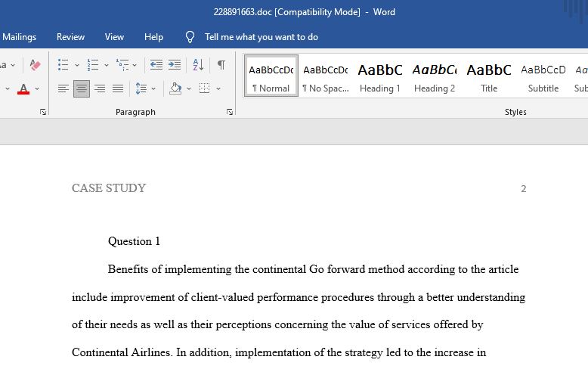Click the Clear All Formatting eraser icon
This screenshot has width=588, height=369.
(x=35, y=65)
